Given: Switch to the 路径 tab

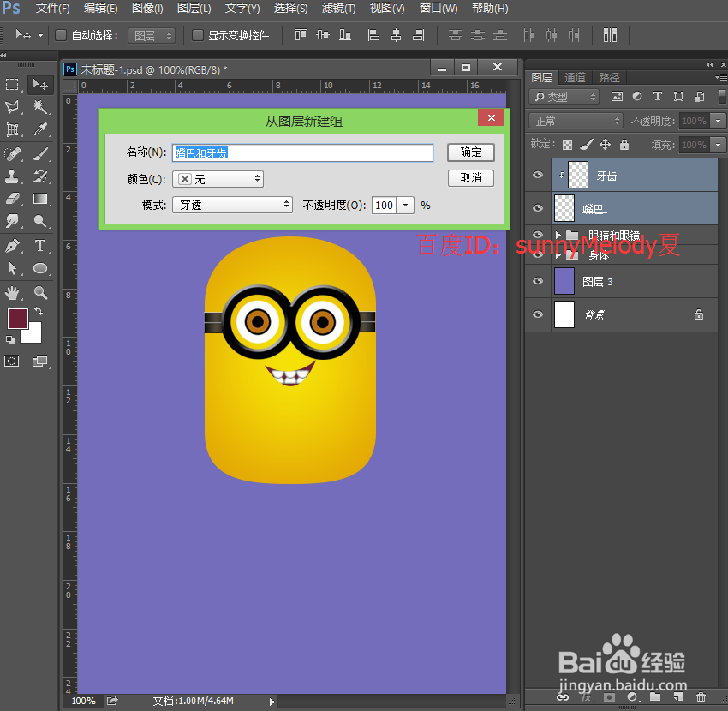Looking at the screenshot, I should click(x=609, y=77).
